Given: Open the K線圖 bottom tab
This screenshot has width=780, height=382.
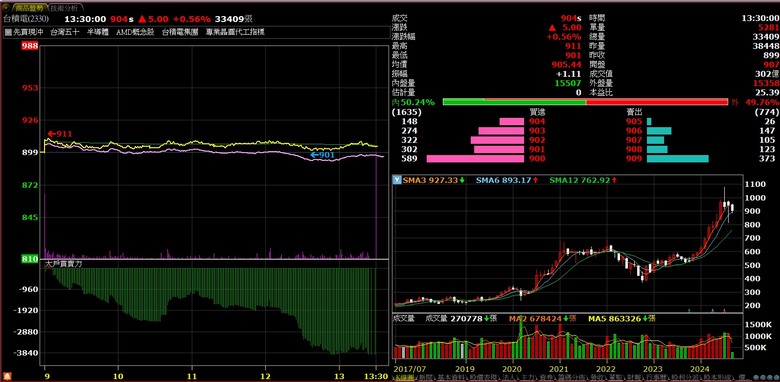Looking at the screenshot, I should [403, 379].
